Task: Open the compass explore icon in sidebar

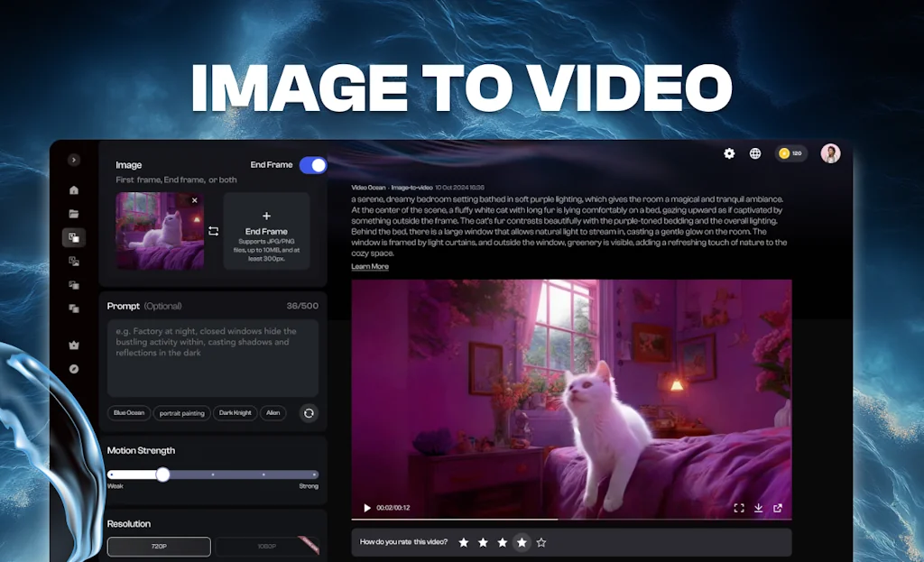Action: tap(74, 369)
